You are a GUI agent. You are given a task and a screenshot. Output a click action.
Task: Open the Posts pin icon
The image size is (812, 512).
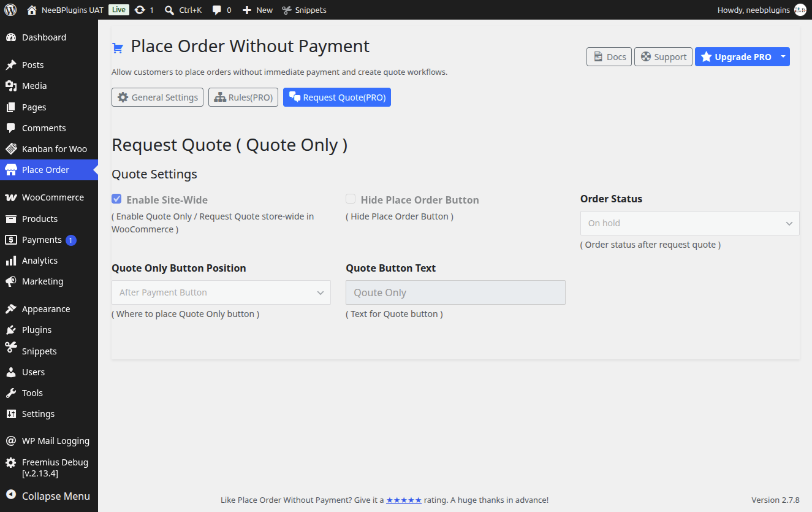[11, 65]
